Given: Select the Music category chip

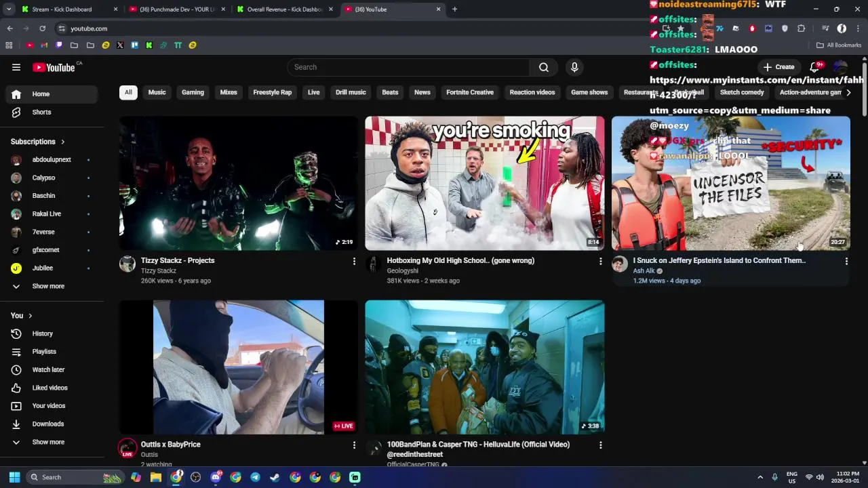Looking at the screenshot, I should [157, 92].
